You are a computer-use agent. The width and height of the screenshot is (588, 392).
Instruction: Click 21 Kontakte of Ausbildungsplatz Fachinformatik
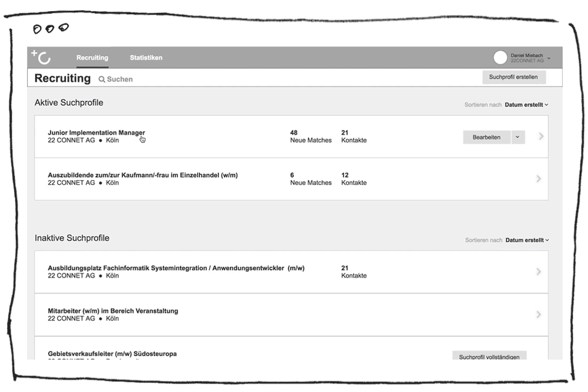pyautogui.click(x=353, y=271)
